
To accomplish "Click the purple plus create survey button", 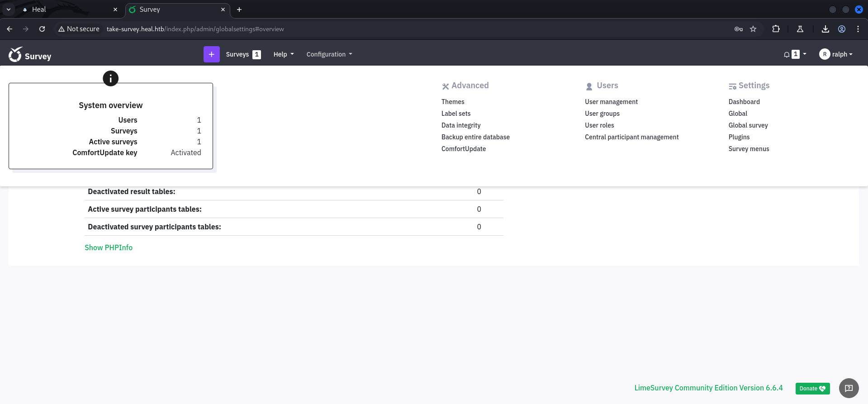I will point(211,54).
